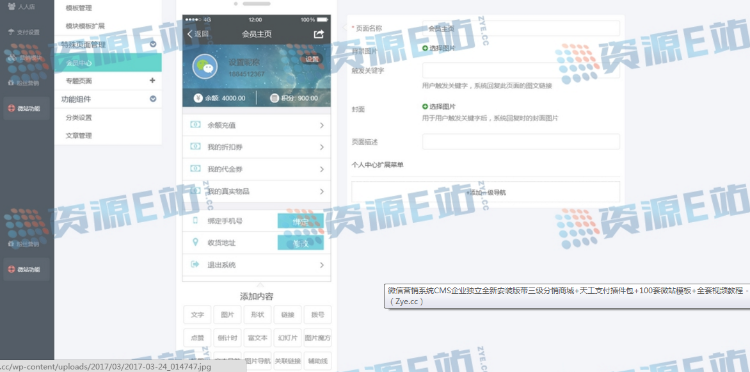This screenshot has width=750, height=372.
Task: Add a 辅助线 content block
Action: tap(318, 361)
